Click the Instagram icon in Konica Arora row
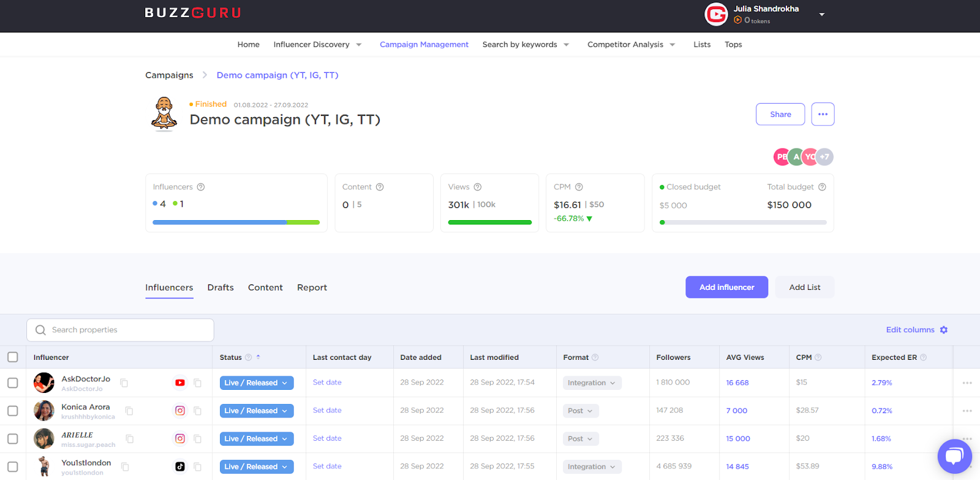980x480 pixels. [180, 411]
